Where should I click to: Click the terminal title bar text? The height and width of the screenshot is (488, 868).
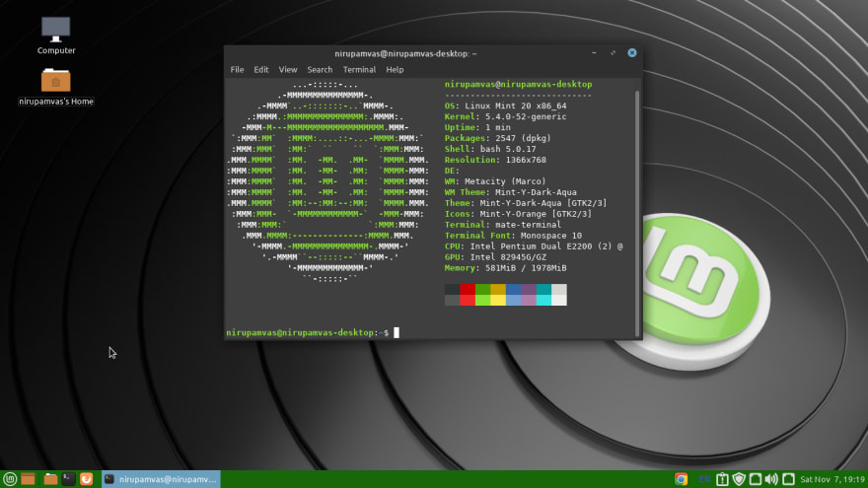(405, 53)
